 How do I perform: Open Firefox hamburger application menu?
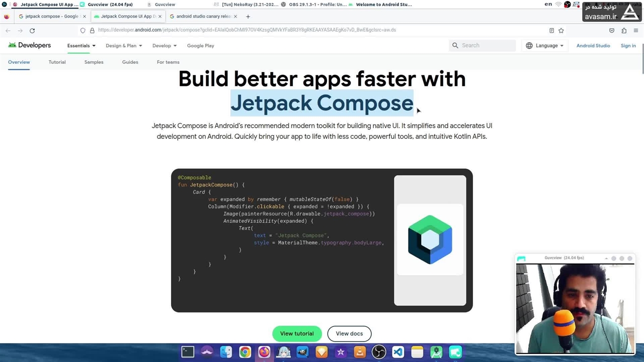pyautogui.click(x=636, y=31)
